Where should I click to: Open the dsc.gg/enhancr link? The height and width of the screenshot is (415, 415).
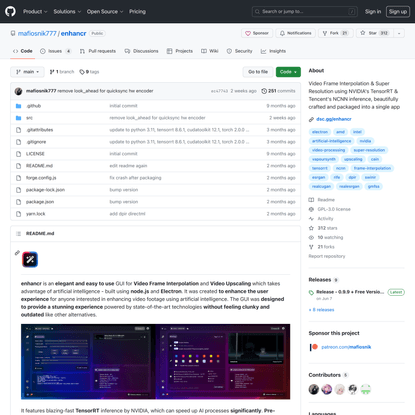tap(334, 119)
